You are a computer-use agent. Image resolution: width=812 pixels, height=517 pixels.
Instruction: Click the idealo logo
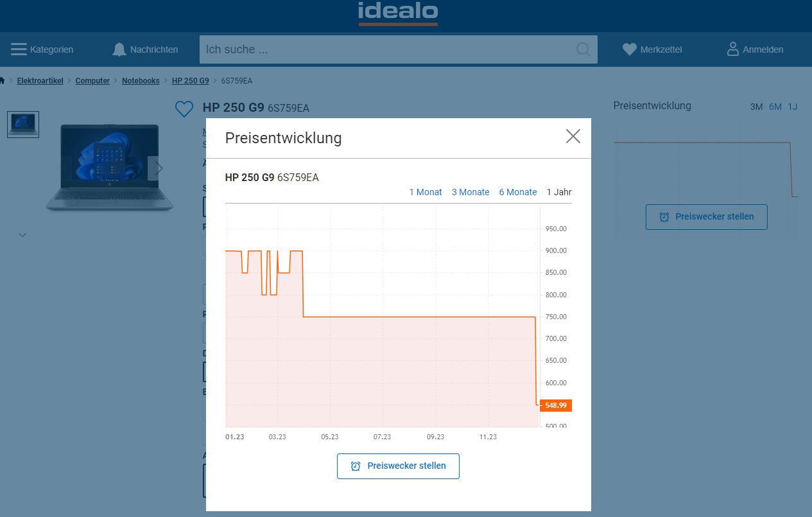coord(398,13)
